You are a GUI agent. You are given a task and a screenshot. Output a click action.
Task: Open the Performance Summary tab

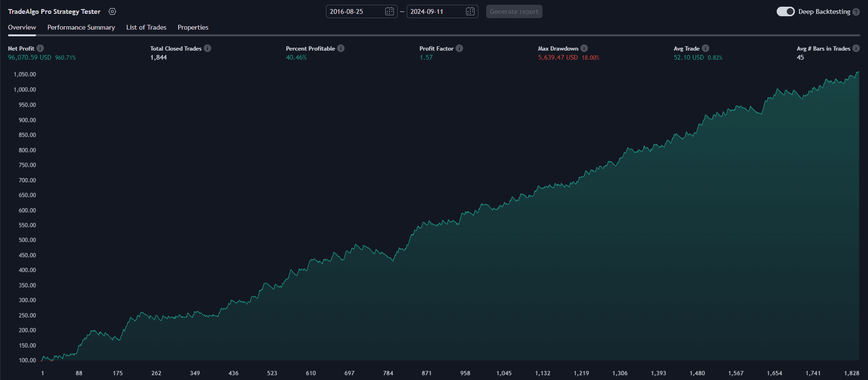click(81, 27)
